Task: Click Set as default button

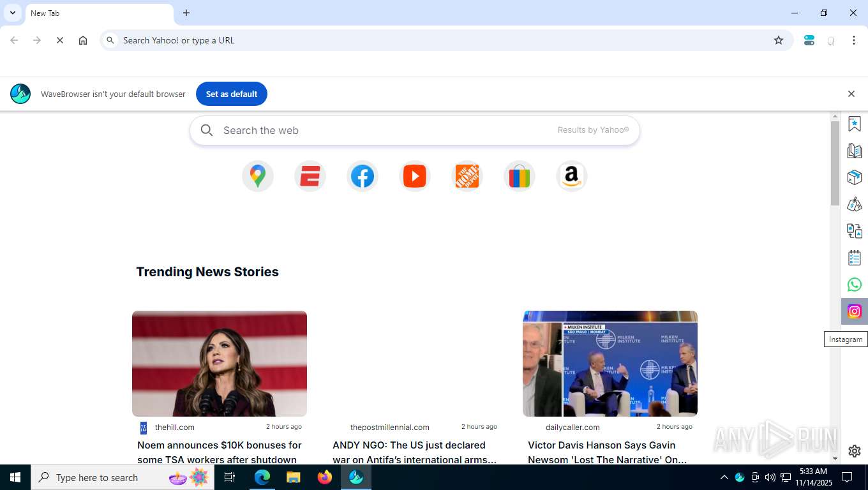Action: [x=232, y=94]
